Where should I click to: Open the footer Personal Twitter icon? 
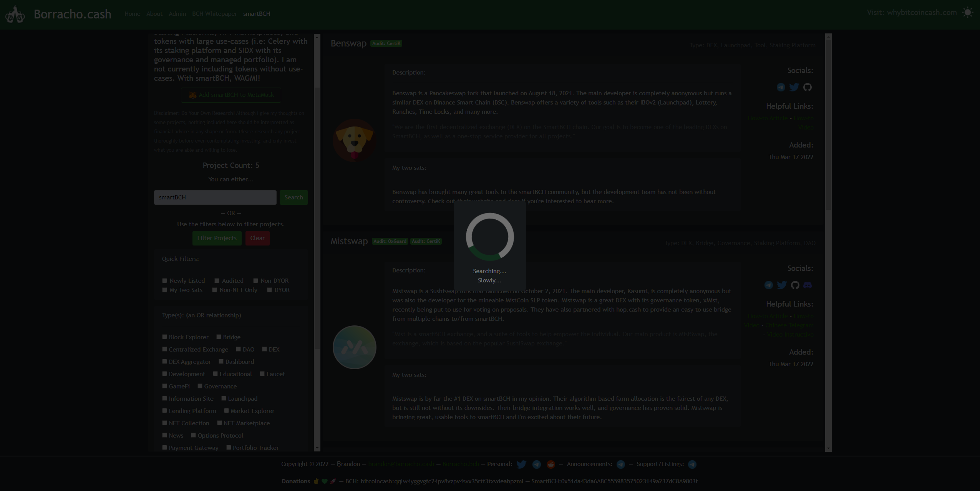tap(521, 464)
